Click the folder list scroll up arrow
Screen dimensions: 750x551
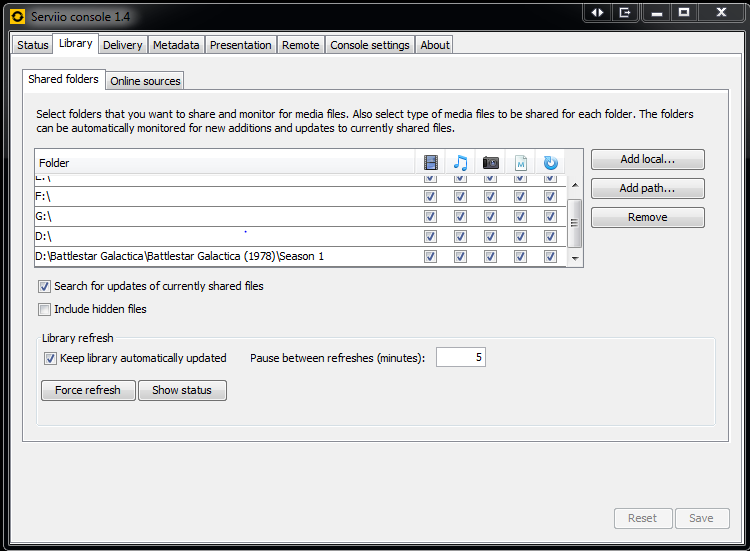pyautogui.click(x=575, y=185)
